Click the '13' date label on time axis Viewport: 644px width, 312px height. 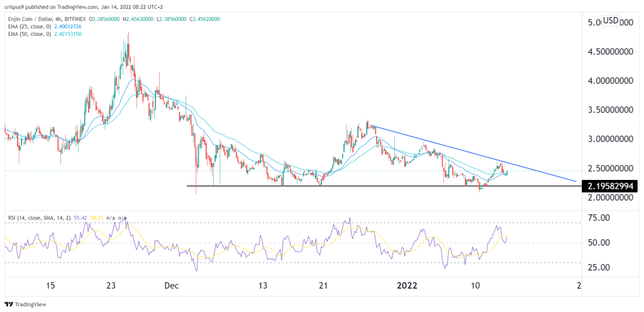click(x=264, y=286)
